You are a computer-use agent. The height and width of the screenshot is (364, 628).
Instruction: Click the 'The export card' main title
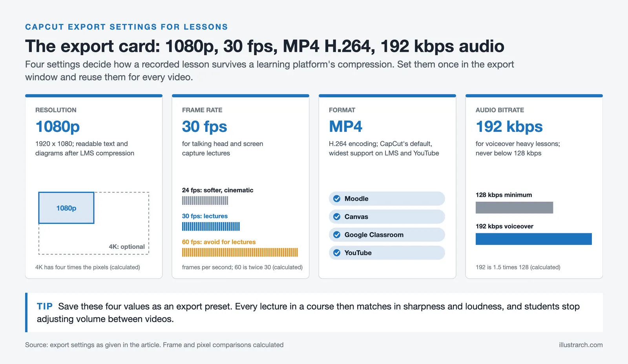pos(265,46)
